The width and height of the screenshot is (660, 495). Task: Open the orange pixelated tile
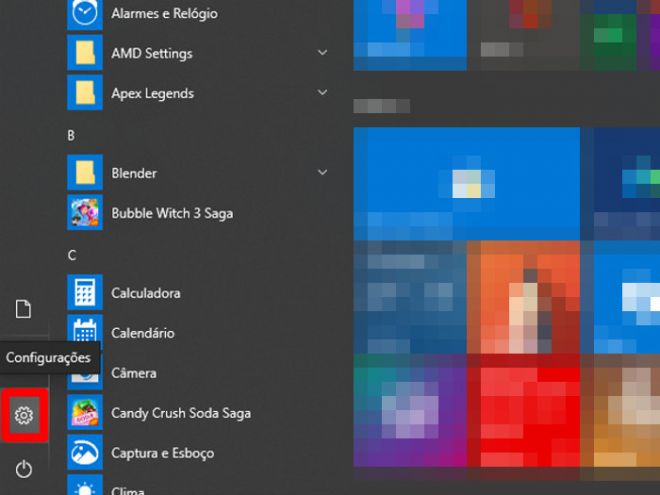point(523,297)
